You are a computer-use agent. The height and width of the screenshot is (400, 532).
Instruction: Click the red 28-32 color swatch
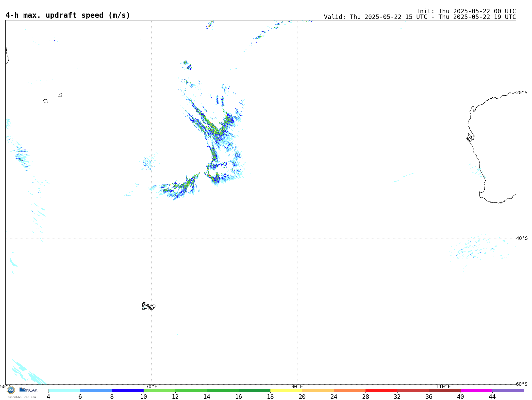381,390
